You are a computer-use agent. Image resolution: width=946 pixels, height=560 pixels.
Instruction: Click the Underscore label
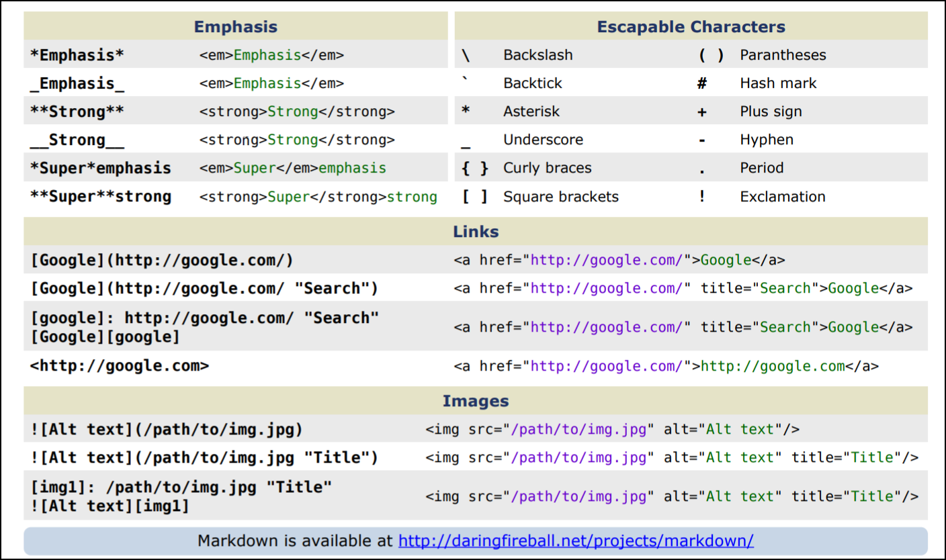(544, 140)
